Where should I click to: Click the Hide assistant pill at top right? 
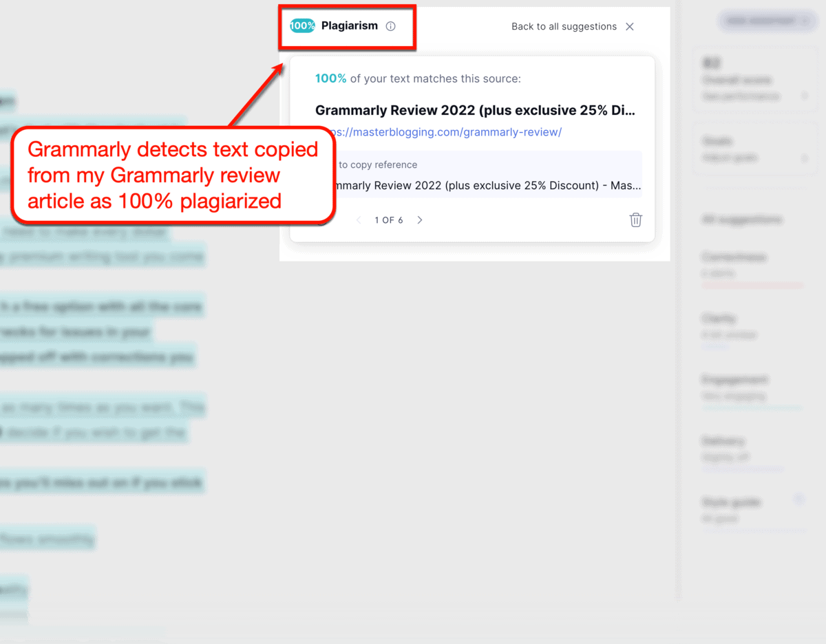(767, 21)
